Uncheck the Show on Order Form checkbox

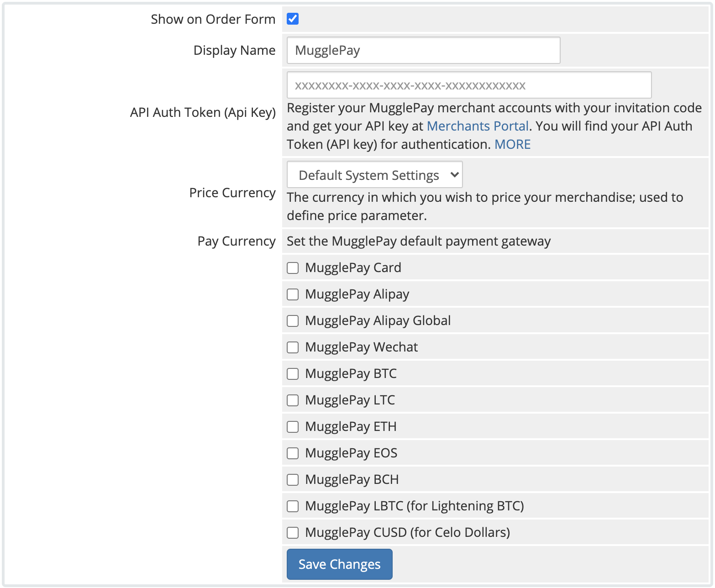[x=293, y=19]
